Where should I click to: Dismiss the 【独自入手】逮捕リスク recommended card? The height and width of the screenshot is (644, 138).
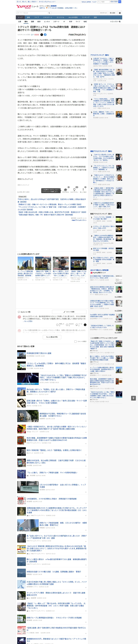(50, 280)
